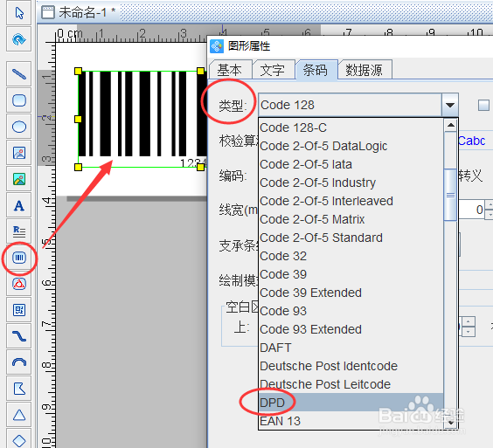Screen dimensions: 493x448
Task: Click the document icon beside 未命名-1
Action: (48, 13)
